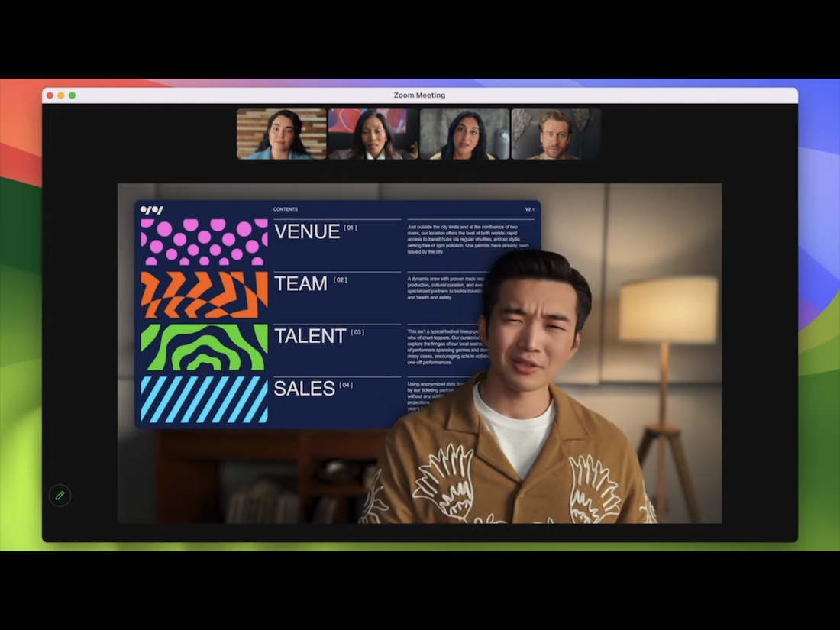The width and height of the screenshot is (840, 630).
Task: Select the participant with brick wall background
Action: coord(281,134)
